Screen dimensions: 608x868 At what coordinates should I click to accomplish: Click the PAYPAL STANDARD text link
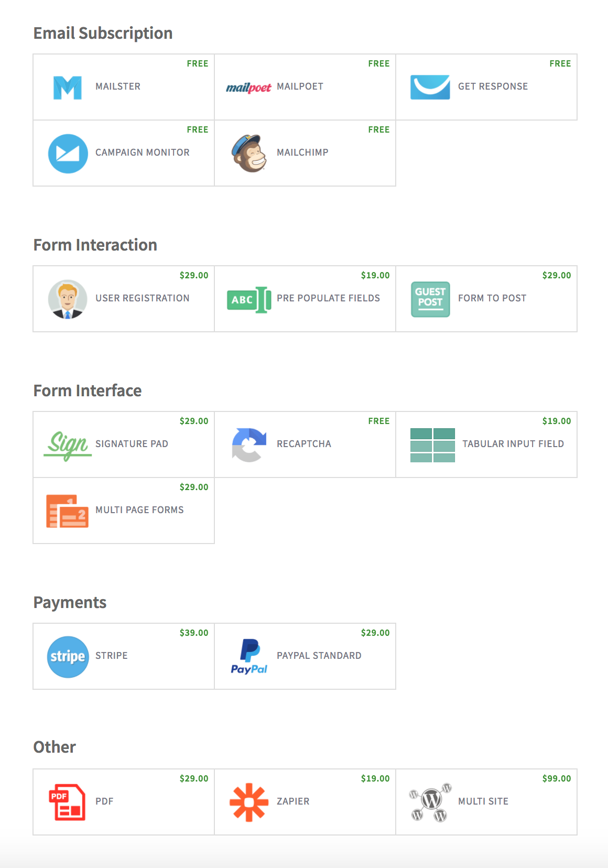click(319, 656)
